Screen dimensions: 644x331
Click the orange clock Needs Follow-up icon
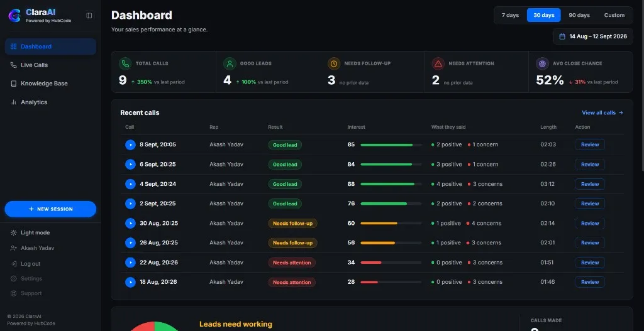coord(334,63)
